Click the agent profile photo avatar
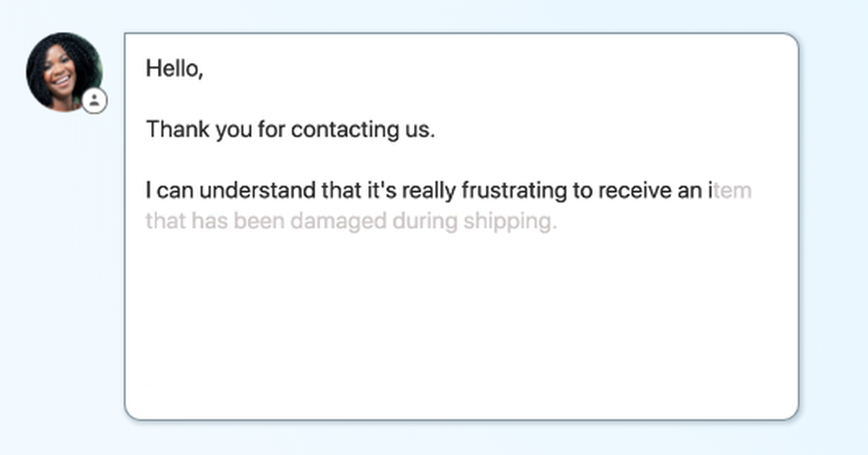The image size is (868, 455). coord(62,71)
